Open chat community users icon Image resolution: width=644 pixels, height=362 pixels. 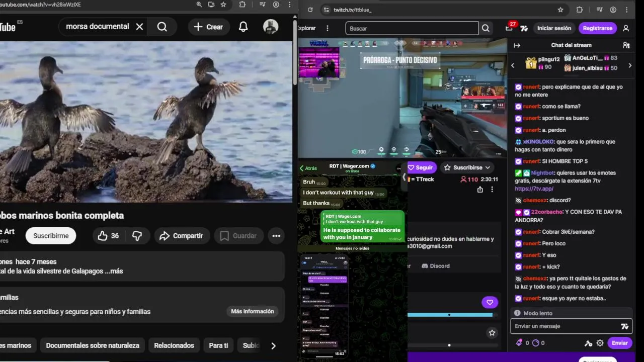pyautogui.click(x=626, y=45)
